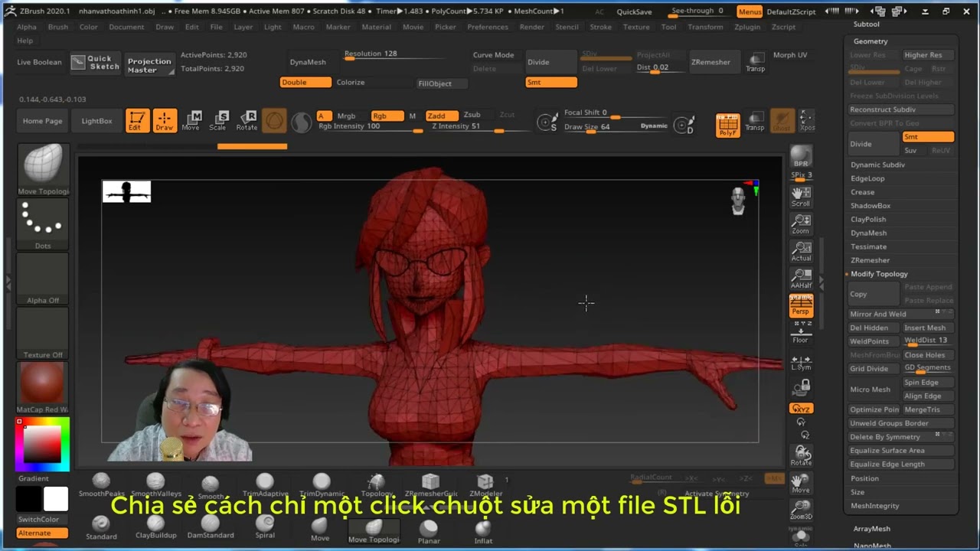Click the L.Sym local symmetry icon
Screen dimensions: 980x551
[x=801, y=362]
